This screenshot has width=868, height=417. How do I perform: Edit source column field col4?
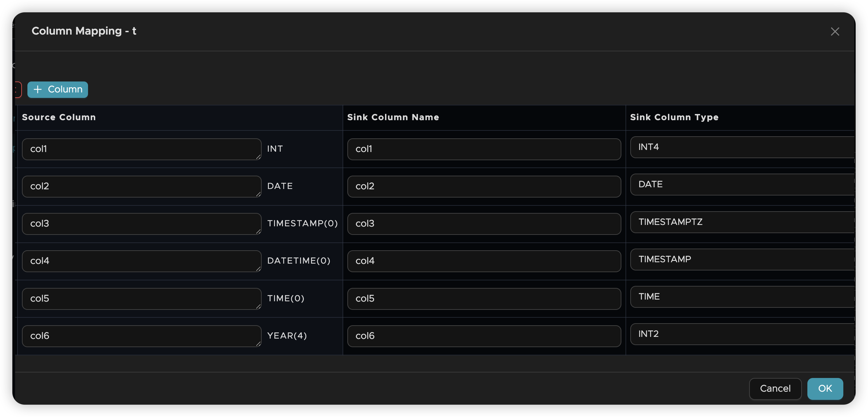click(141, 261)
